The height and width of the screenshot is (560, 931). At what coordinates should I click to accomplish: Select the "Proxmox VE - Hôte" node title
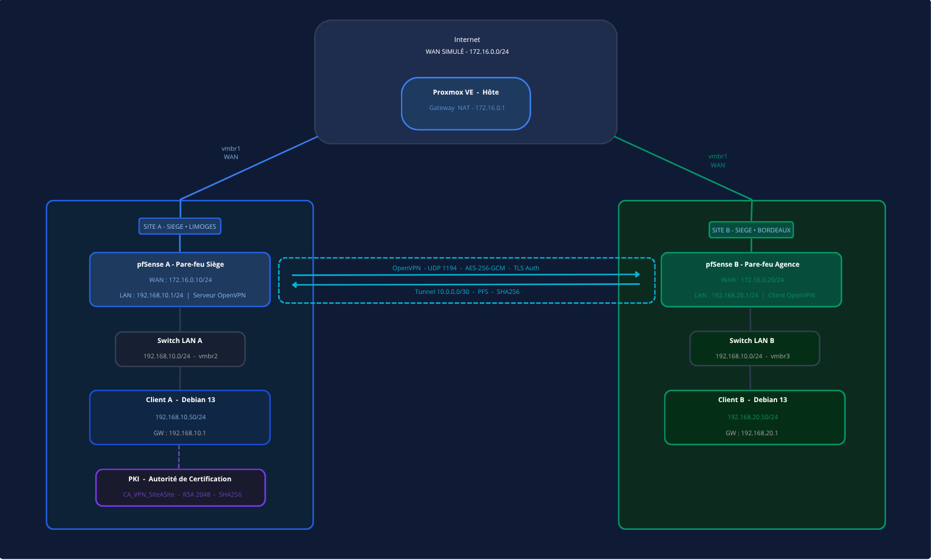[x=465, y=92]
